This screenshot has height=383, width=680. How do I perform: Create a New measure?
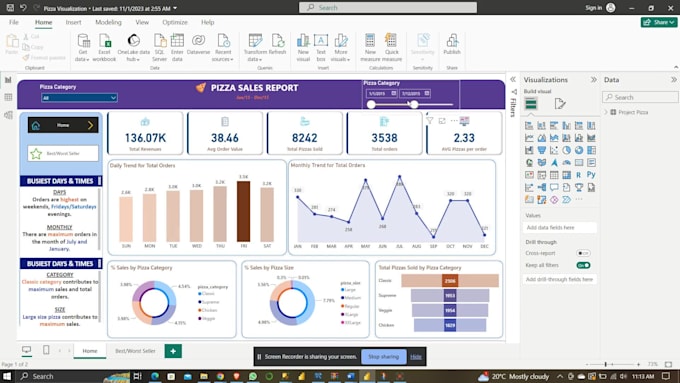[370, 48]
